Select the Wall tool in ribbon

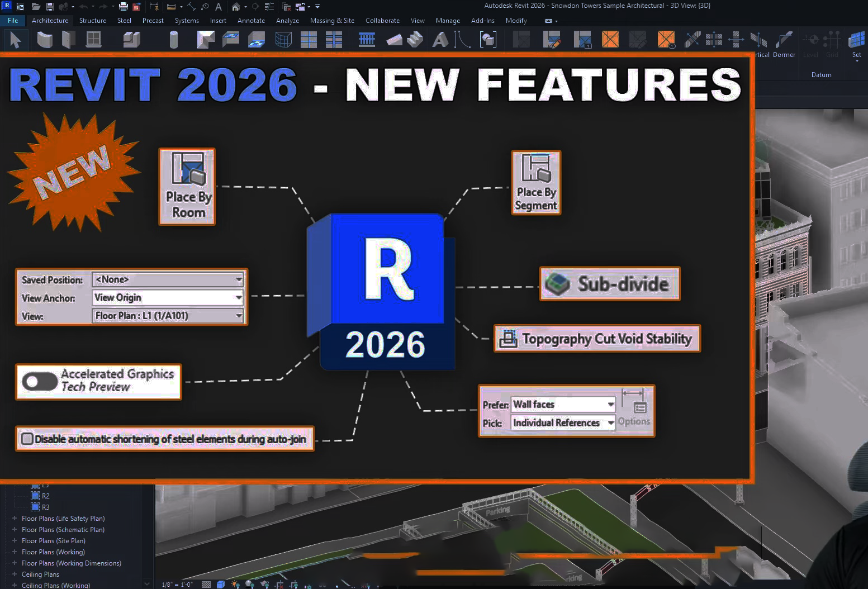pyautogui.click(x=45, y=40)
